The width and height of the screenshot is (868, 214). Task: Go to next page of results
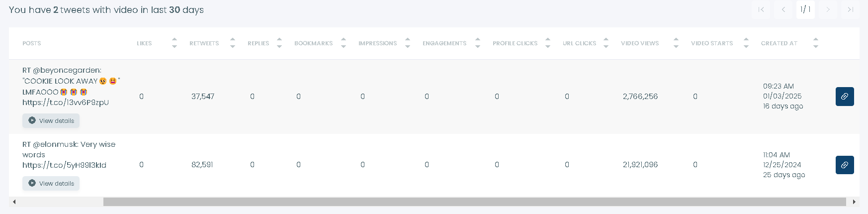(828, 9)
